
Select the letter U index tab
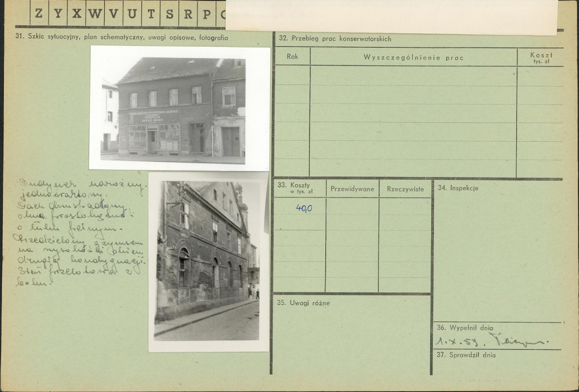132,14
